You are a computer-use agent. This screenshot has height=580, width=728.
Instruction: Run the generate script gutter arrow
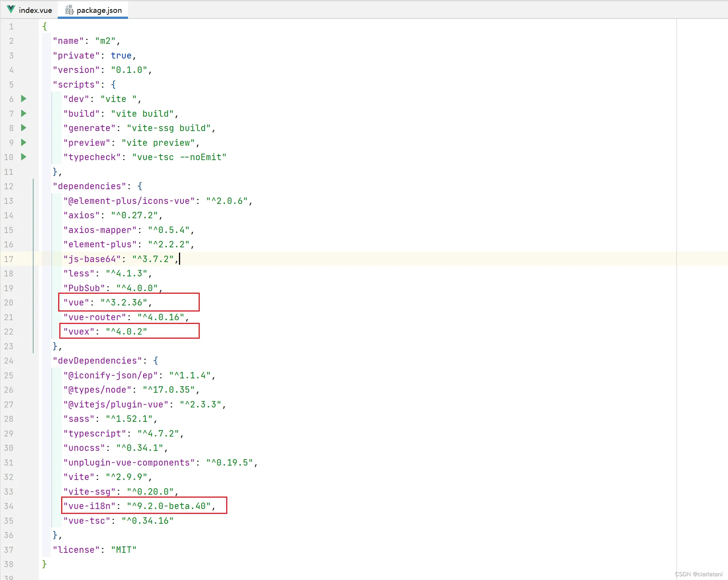tap(23, 128)
